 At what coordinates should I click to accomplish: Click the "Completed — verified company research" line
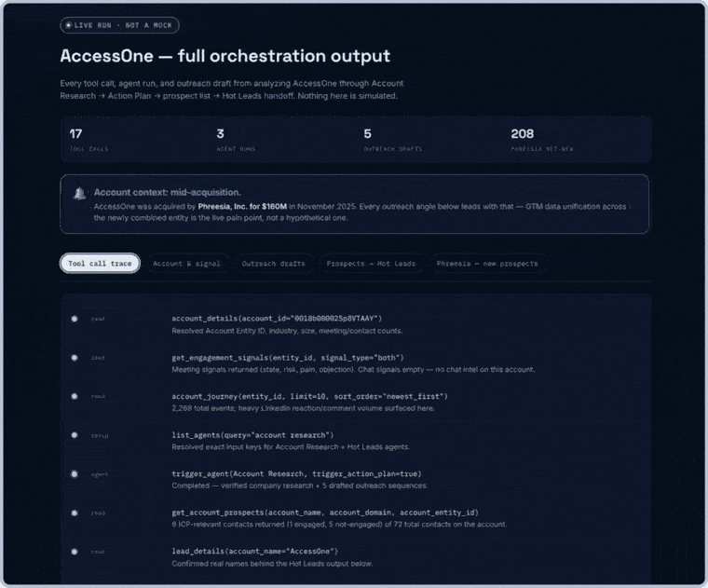300,485
